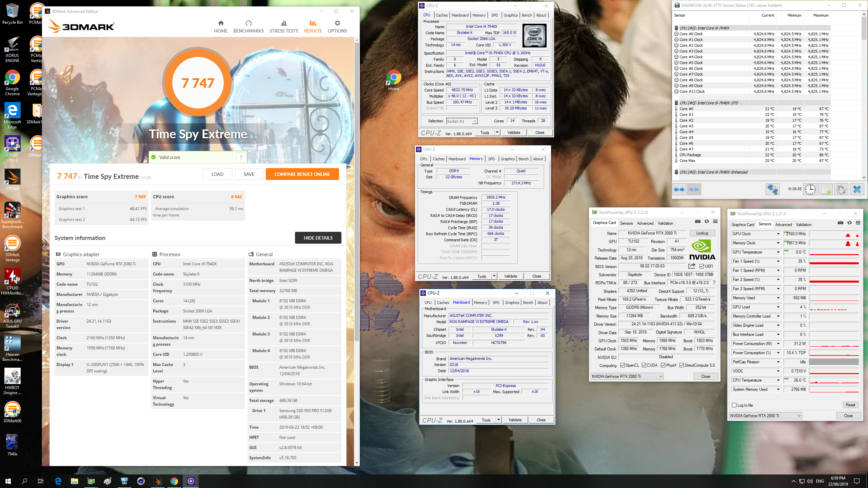This screenshot has height=488, width=868.
Task: Open the Microsoft Edge desktop shortcut
Action: pos(13,116)
